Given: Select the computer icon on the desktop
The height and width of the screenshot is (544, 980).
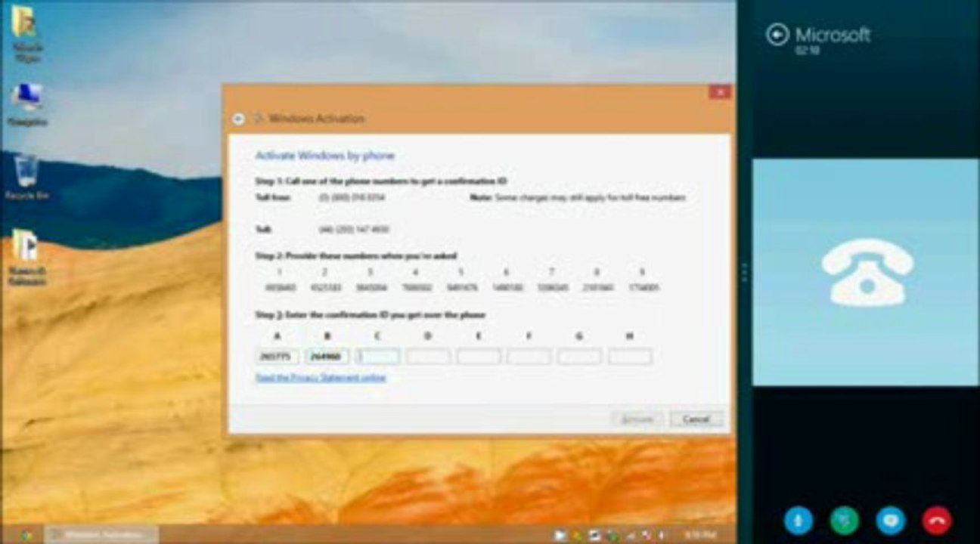Looking at the screenshot, I should [x=26, y=97].
